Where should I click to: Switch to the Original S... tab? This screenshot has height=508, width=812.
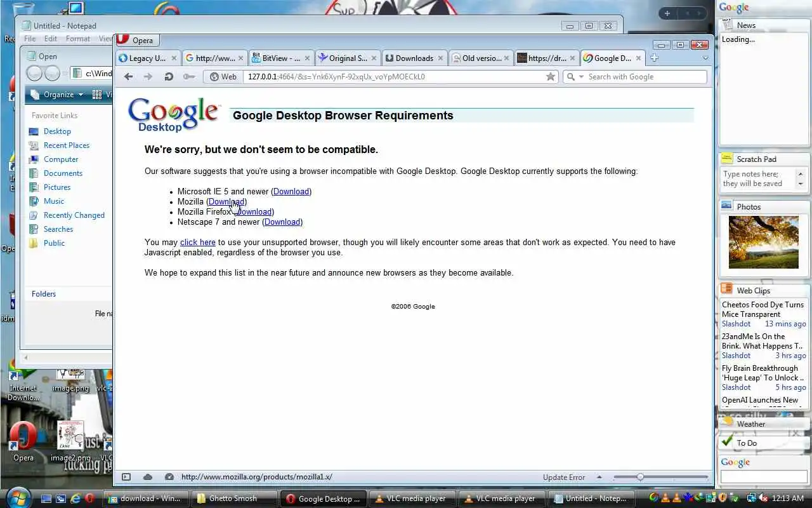tap(348, 58)
